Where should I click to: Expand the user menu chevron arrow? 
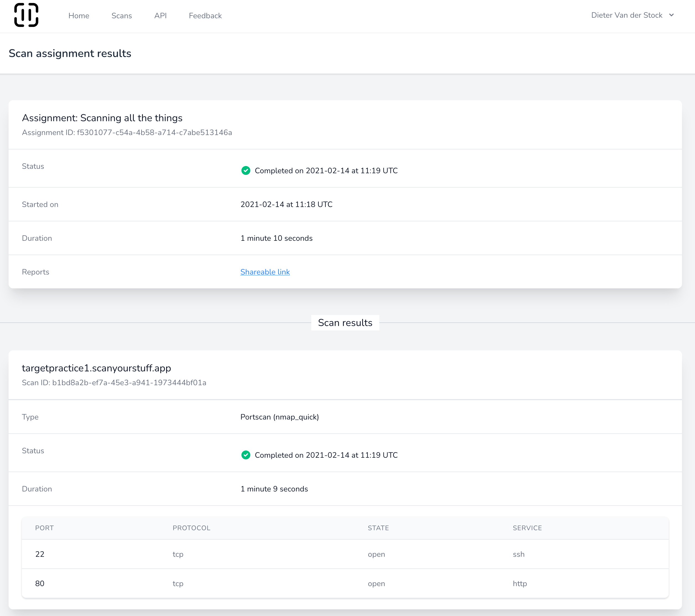click(x=671, y=15)
